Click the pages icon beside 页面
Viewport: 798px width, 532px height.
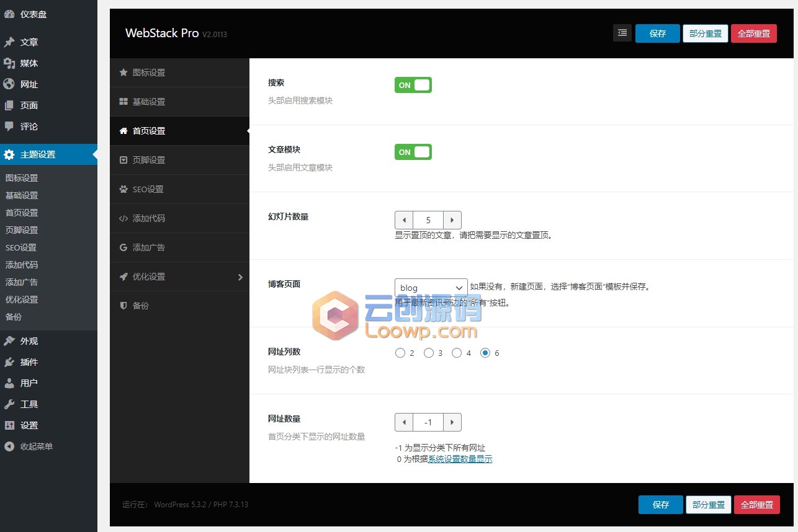(9, 105)
